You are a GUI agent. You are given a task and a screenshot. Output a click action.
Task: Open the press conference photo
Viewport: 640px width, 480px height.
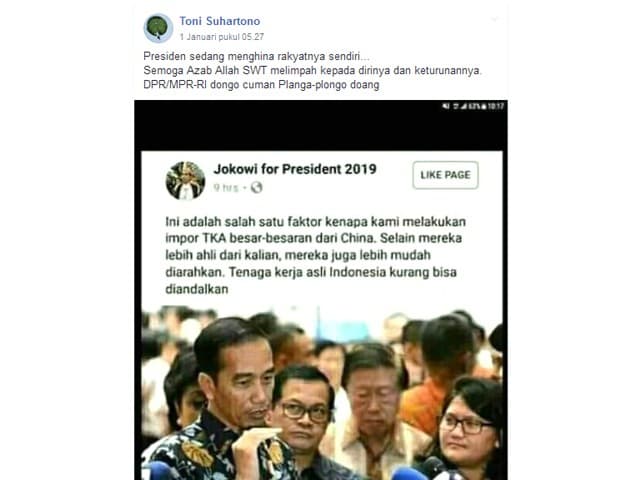pyautogui.click(x=322, y=393)
